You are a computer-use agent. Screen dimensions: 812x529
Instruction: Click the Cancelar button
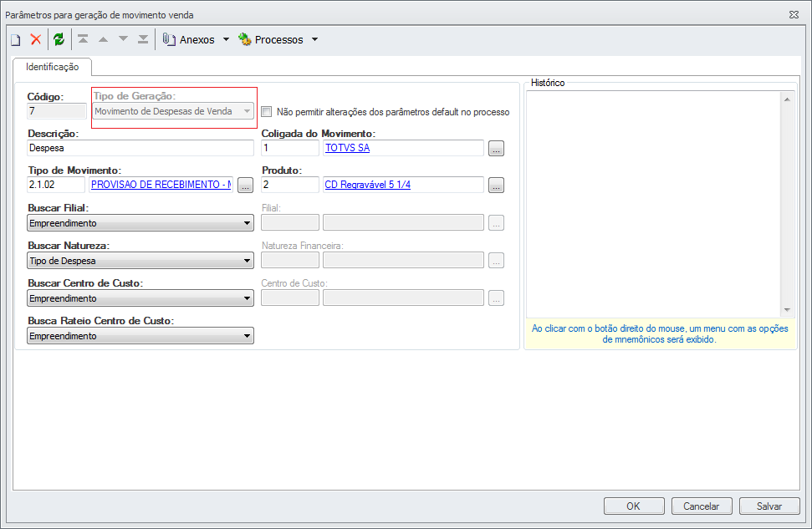[702, 506]
